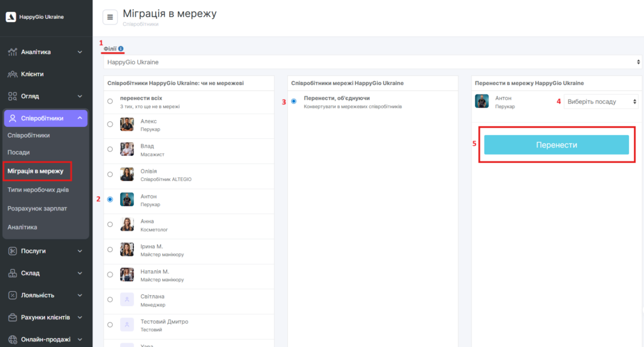
Task: Click the Лояльність percent icon
Action: (13, 295)
